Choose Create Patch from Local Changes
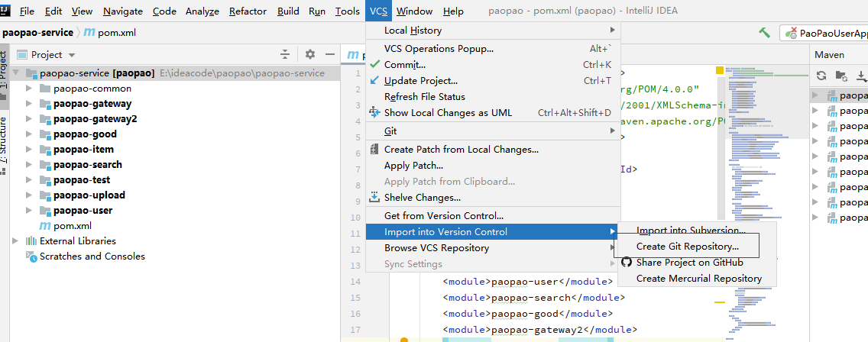The image size is (868, 342). (494, 150)
